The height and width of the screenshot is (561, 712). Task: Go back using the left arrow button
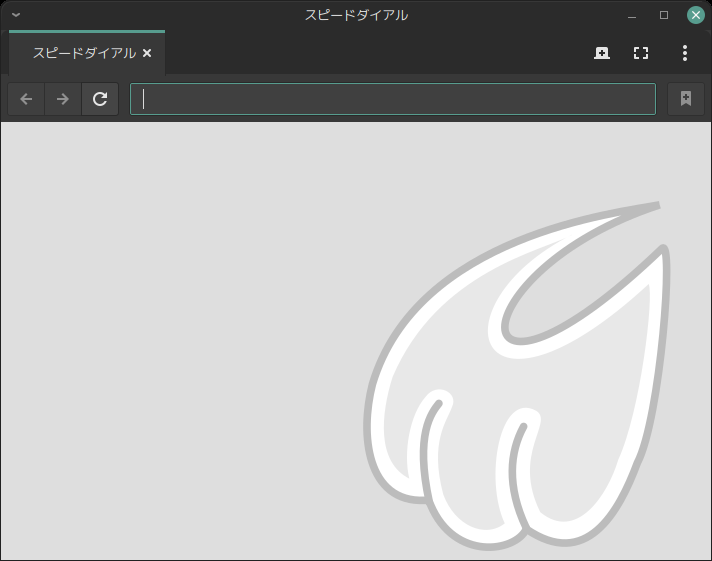coord(26,99)
